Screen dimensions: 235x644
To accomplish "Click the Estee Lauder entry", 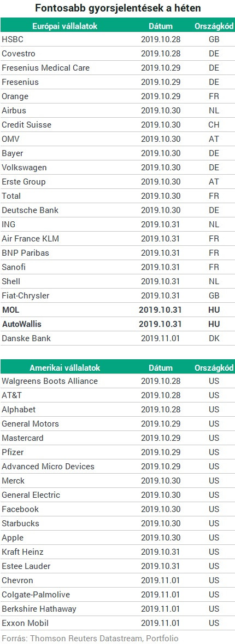I will [26, 566].
